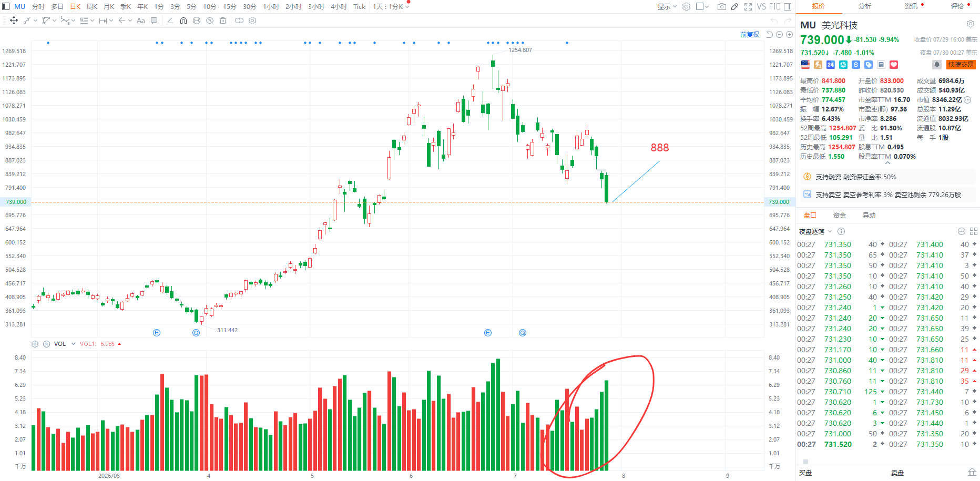Collapse the quote details chevron
The height and width of the screenshot is (481, 980).
[887, 163]
